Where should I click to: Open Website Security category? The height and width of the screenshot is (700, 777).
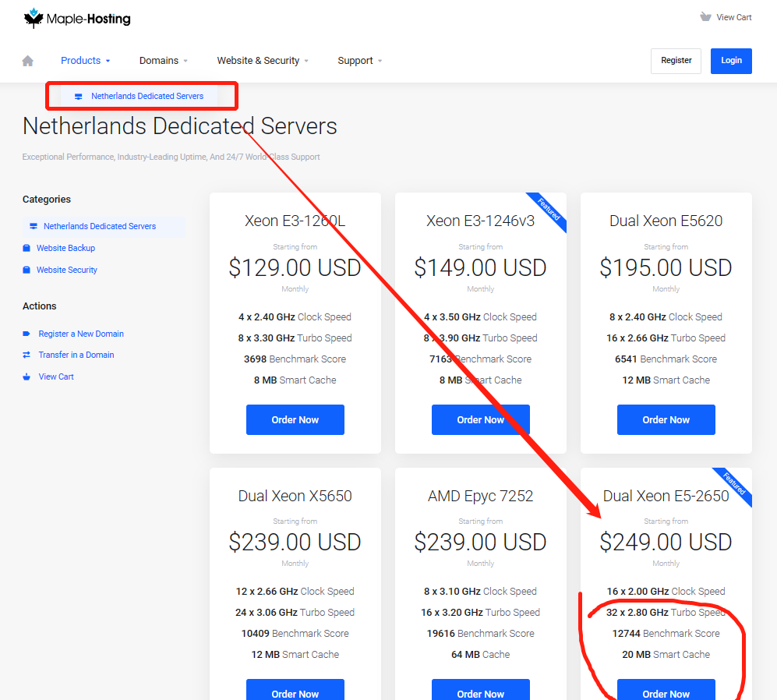(x=66, y=270)
